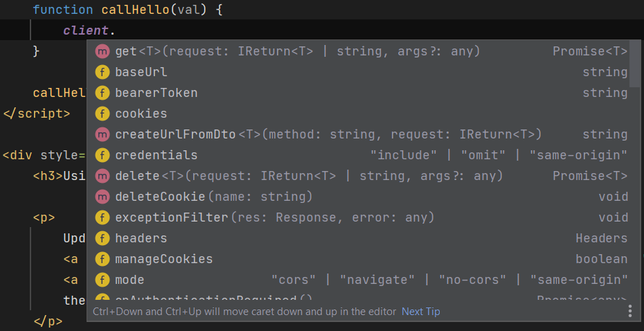Pick the headers completion entry

point(141,238)
